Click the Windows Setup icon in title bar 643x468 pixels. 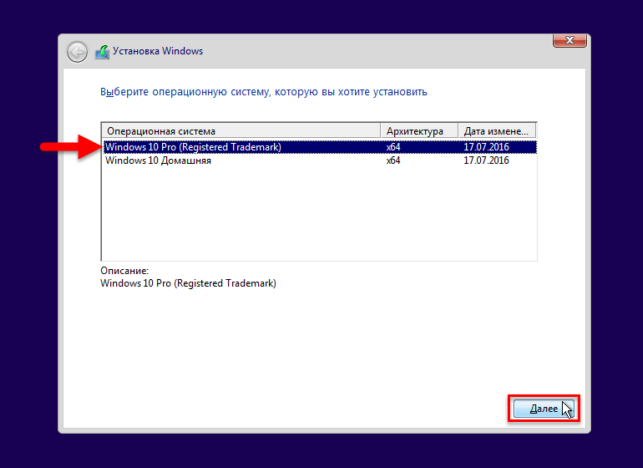[x=102, y=52]
